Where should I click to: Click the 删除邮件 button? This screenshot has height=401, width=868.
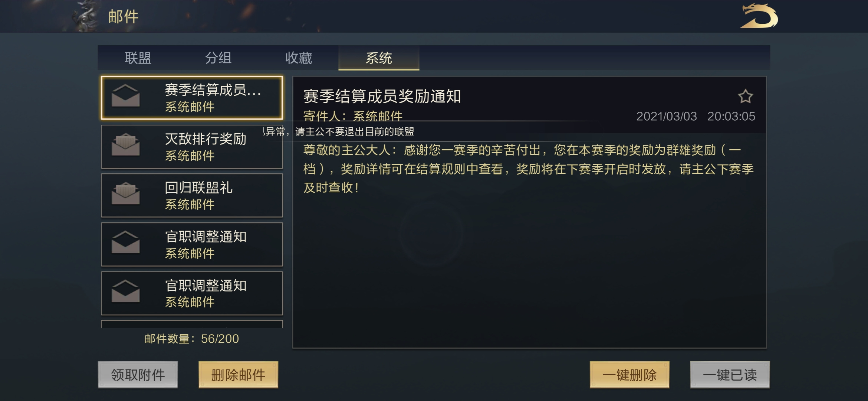(238, 375)
